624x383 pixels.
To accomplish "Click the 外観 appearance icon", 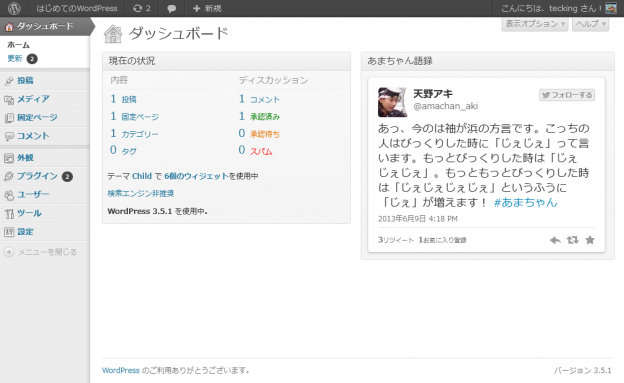I will coord(9,158).
